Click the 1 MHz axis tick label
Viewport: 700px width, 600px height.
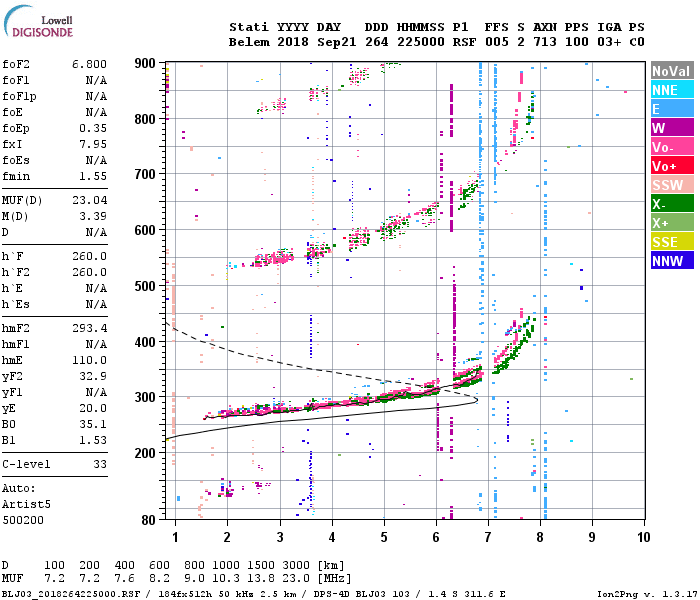point(175,537)
